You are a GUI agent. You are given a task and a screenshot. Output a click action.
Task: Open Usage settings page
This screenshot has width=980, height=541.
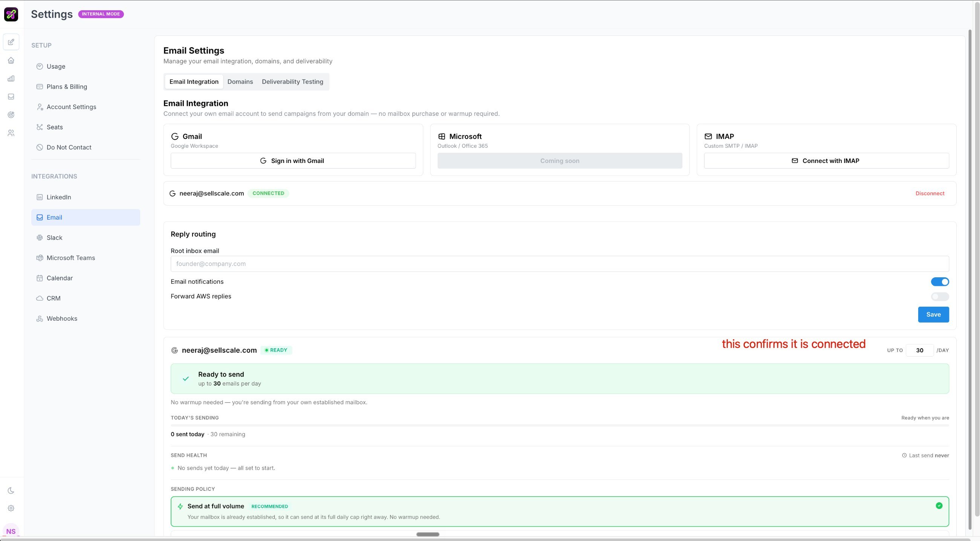(86, 66)
